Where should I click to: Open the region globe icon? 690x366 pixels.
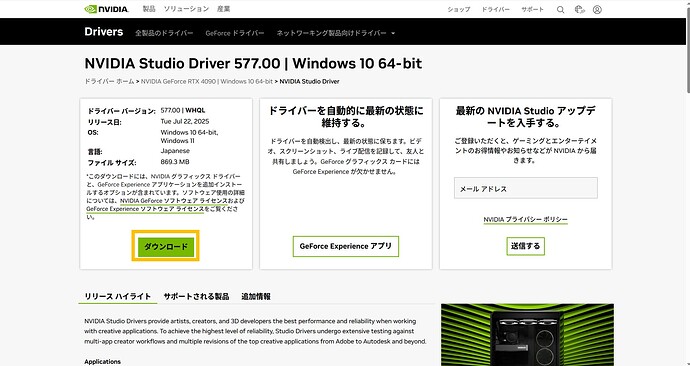[579, 9]
